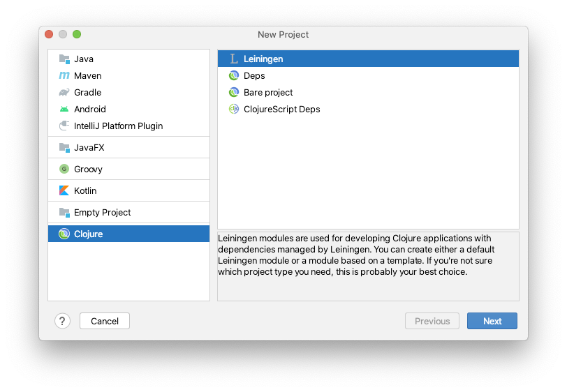Select Groovy label in project list
The width and height of the screenshot is (567, 392).
tap(88, 169)
